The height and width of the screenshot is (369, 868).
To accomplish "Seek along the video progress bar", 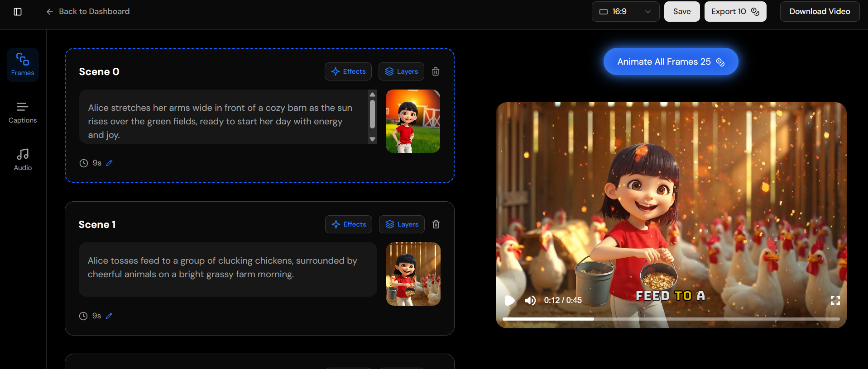I will pyautogui.click(x=671, y=319).
